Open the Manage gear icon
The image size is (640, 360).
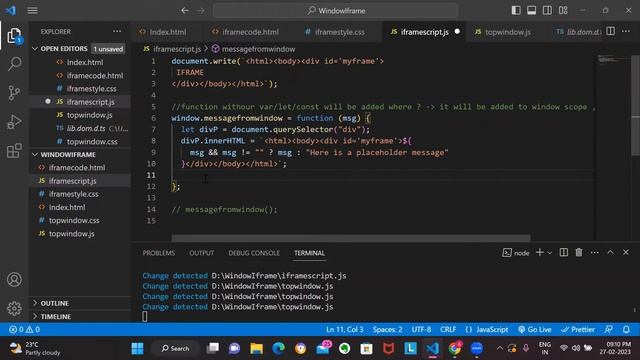pos(14,308)
